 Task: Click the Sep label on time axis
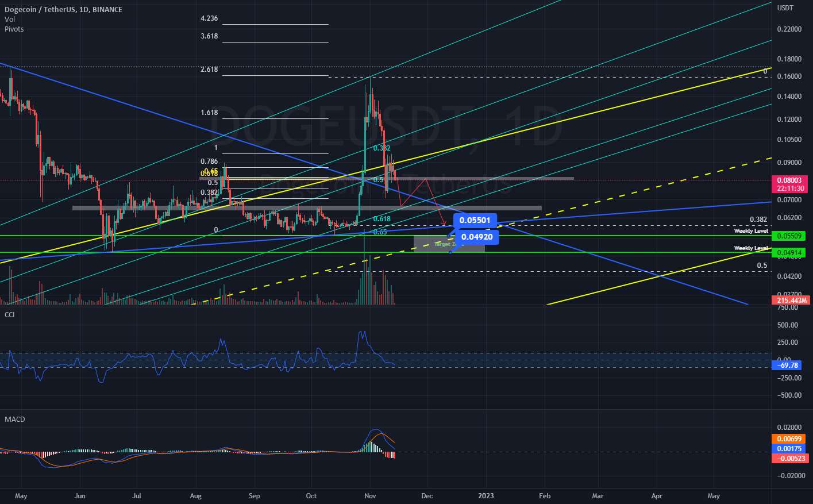[255, 495]
